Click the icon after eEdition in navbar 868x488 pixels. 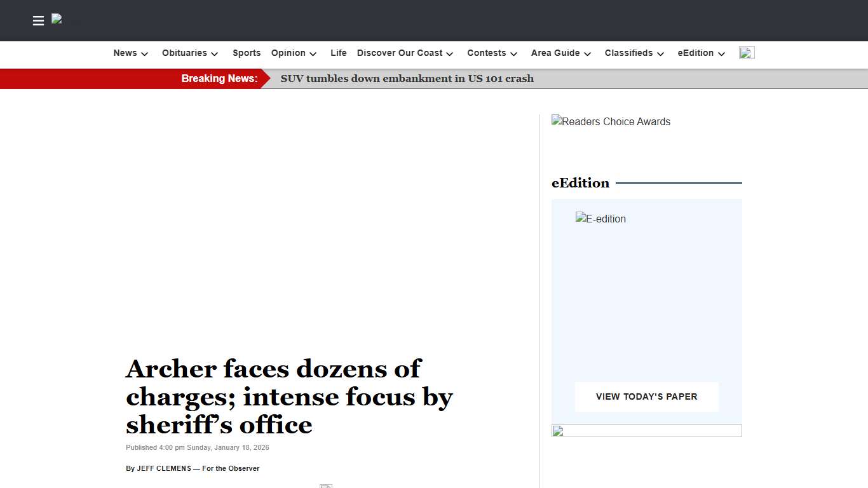pos(747,53)
